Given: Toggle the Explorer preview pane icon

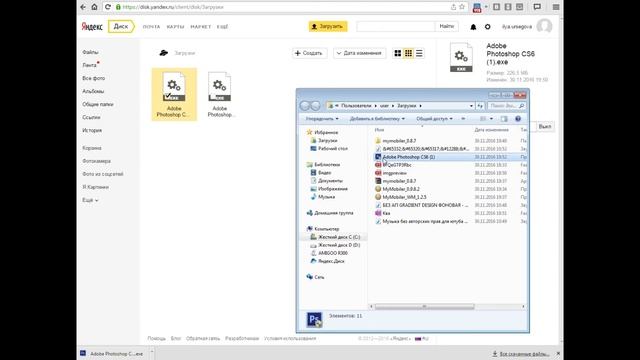Looking at the screenshot, I should point(504,119).
